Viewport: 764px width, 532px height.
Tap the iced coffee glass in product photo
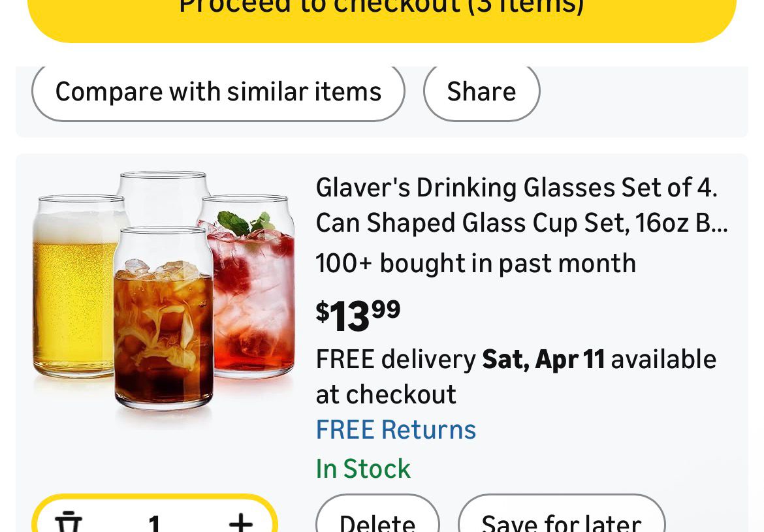163,326
